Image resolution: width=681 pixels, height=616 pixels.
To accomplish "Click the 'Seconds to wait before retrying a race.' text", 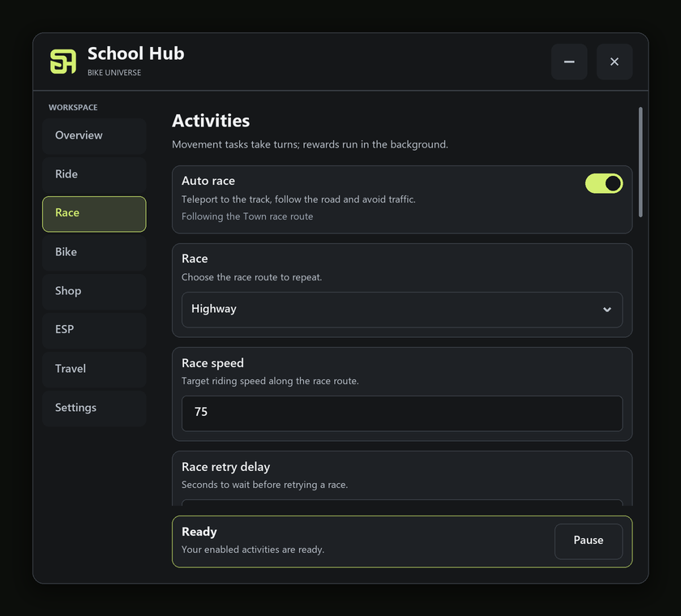I will tap(264, 485).
